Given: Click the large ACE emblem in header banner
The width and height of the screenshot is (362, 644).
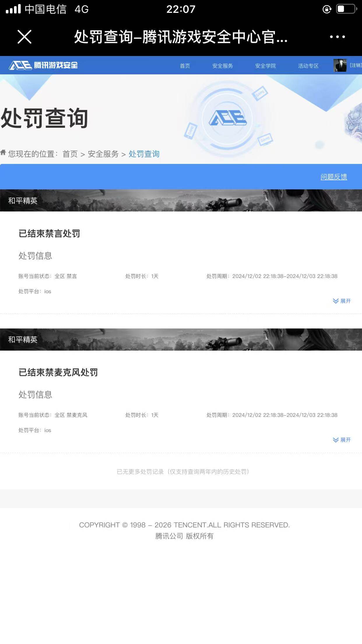Looking at the screenshot, I should point(228,118).
